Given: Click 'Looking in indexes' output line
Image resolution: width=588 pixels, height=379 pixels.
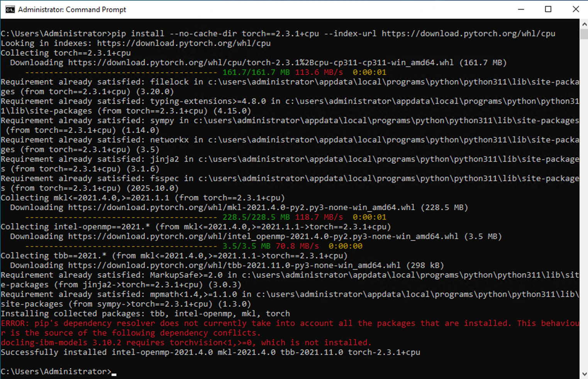Looking at the screenshot, I should [x=136, y=43].
